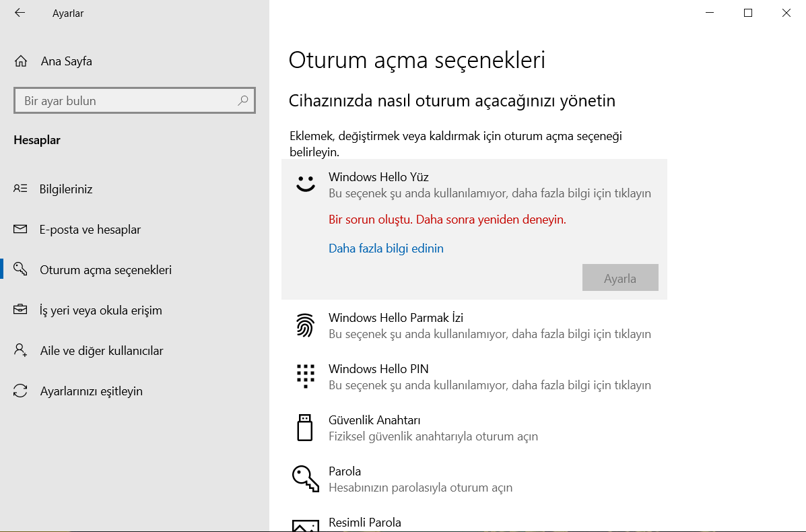Click the red error 'Bir sorun oluştu' text
Screen dimensions: 806x532
tap(447, 220)
